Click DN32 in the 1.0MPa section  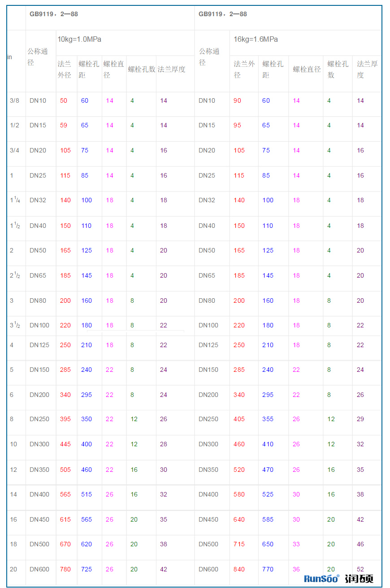[38, 200]
